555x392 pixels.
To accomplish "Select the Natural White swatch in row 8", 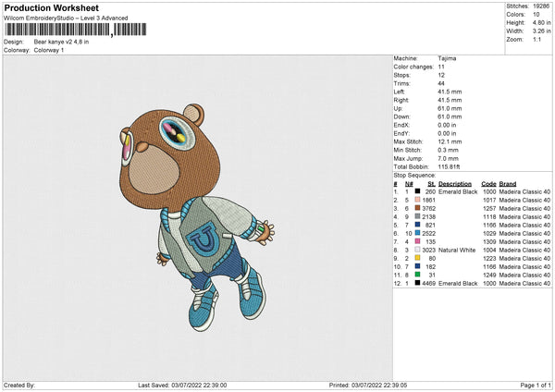I will click(x=418, y=250).
